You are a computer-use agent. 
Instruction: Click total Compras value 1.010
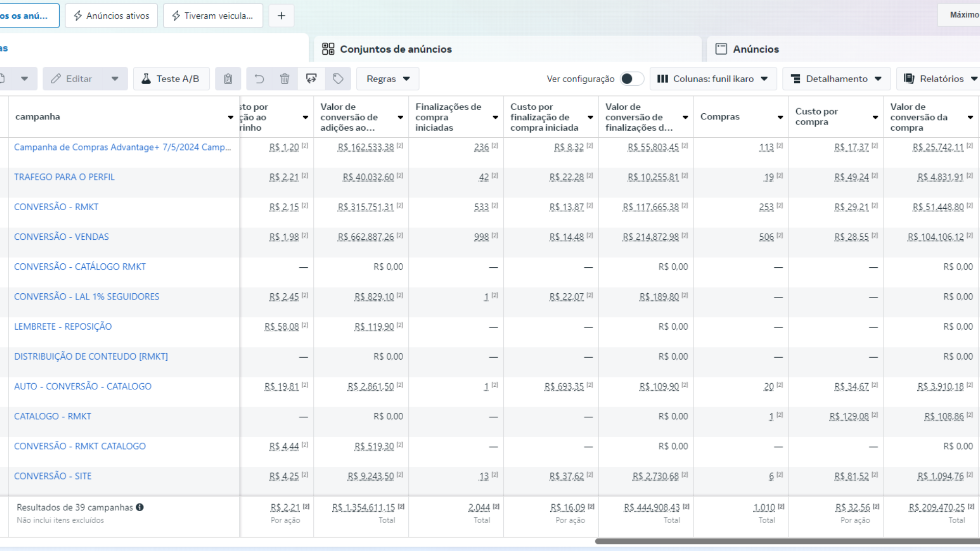[x=764, y=508]
